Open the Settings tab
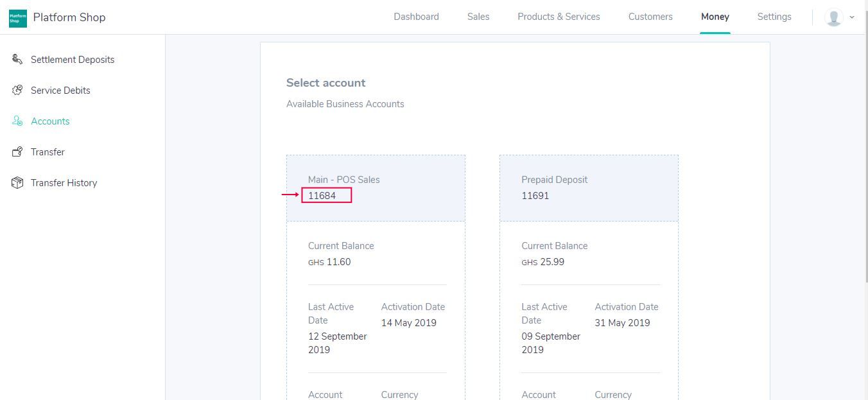The image size is (868, 400). tap(774, 17)
